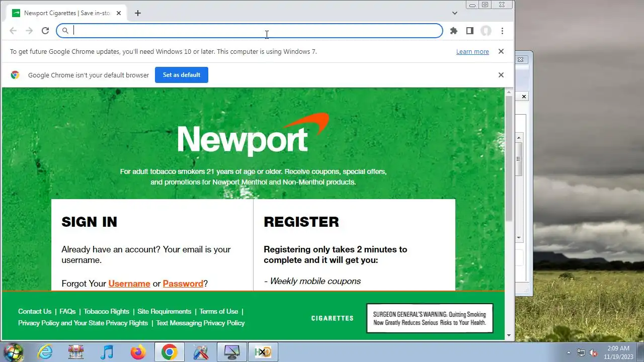The image size is (644, 362).
Task: Click the muted volume tray icon
Action: 593,352
